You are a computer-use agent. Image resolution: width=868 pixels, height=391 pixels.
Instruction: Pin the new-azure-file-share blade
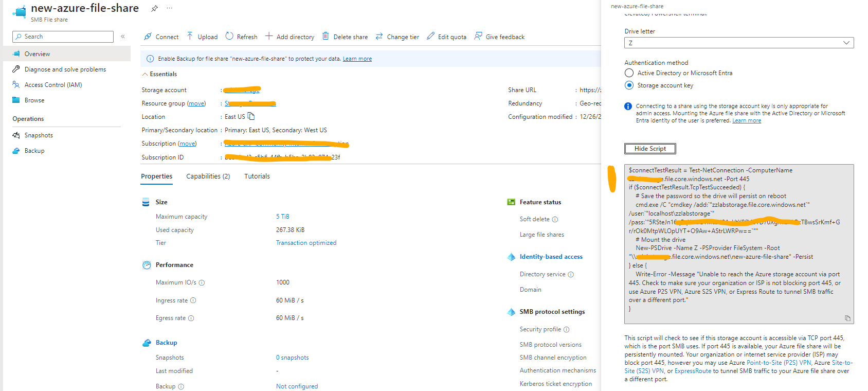click(x=154, y=8)
